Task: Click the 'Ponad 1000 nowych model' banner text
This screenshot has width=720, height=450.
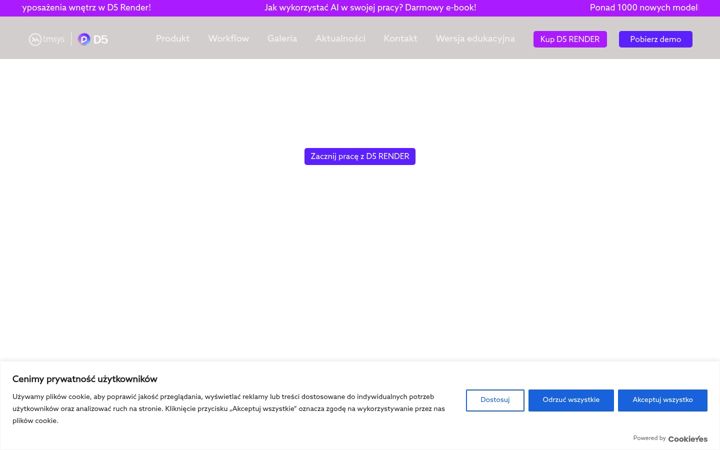Action: [643, 8]
